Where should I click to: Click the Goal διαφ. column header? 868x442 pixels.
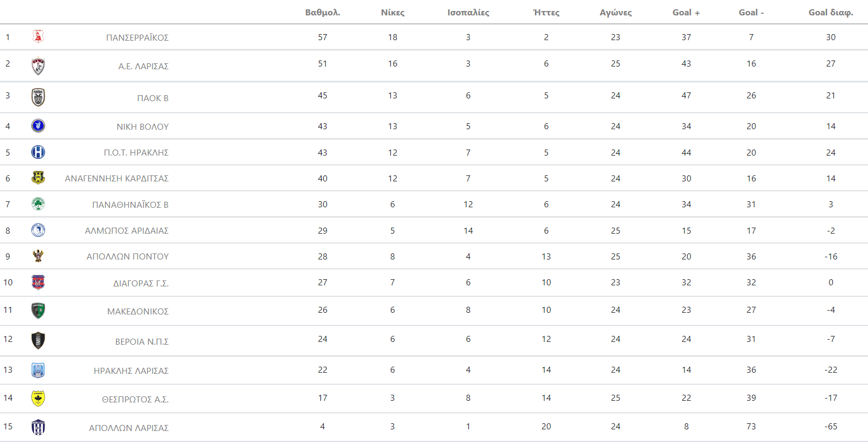830,13
